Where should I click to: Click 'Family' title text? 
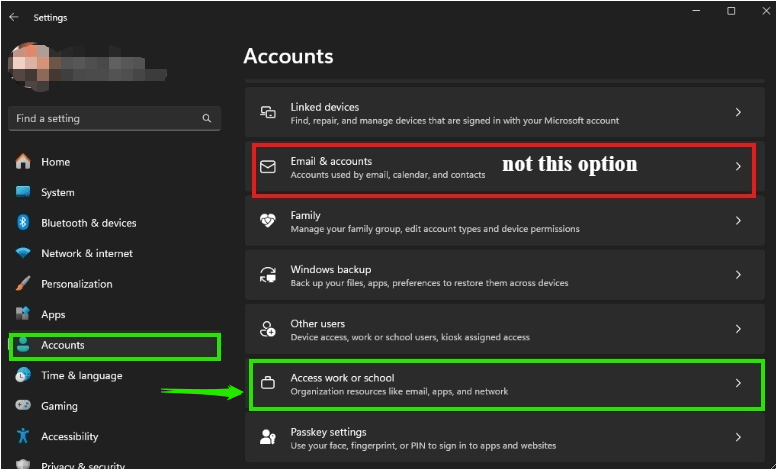coord(305,215)
